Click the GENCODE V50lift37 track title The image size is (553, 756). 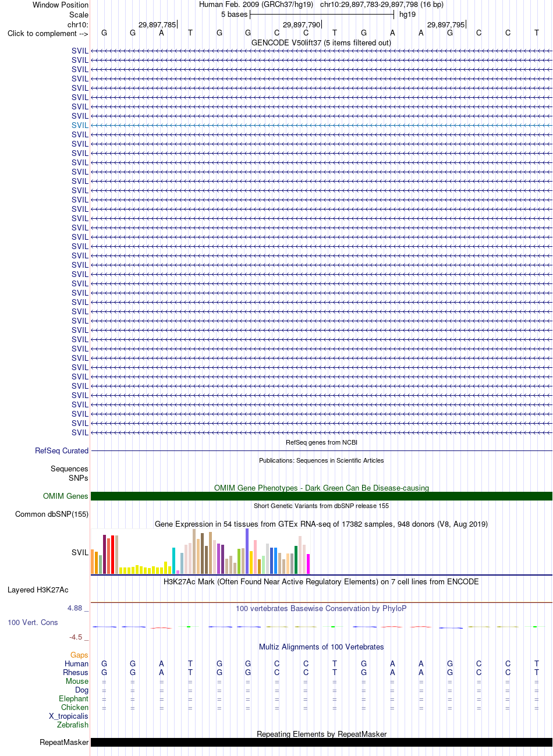pyautogui.click(x=321, y=42)
